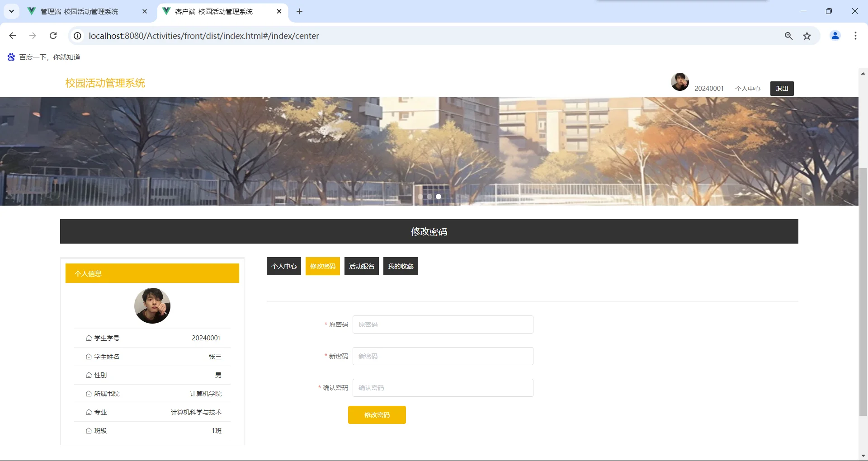Image resolution: width=868 pixels, height=461 pixels.
Task: Click the 原密码 input field
Action: coord(443,324)
